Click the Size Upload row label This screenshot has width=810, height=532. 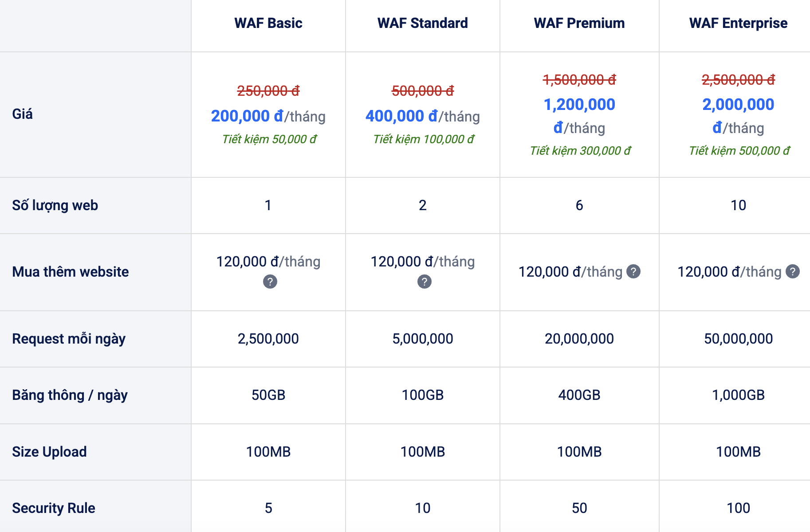pos(49,452)
